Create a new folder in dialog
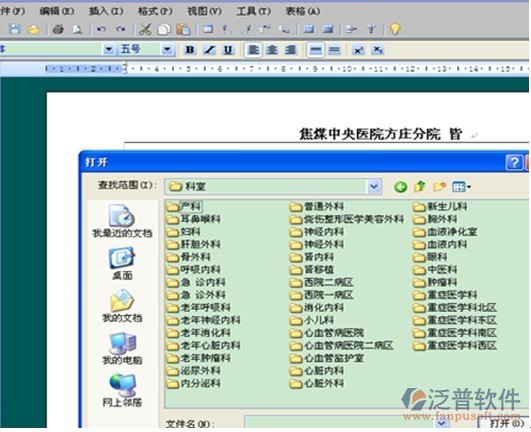Screen dimensions: 531x432 coord(439,187)
